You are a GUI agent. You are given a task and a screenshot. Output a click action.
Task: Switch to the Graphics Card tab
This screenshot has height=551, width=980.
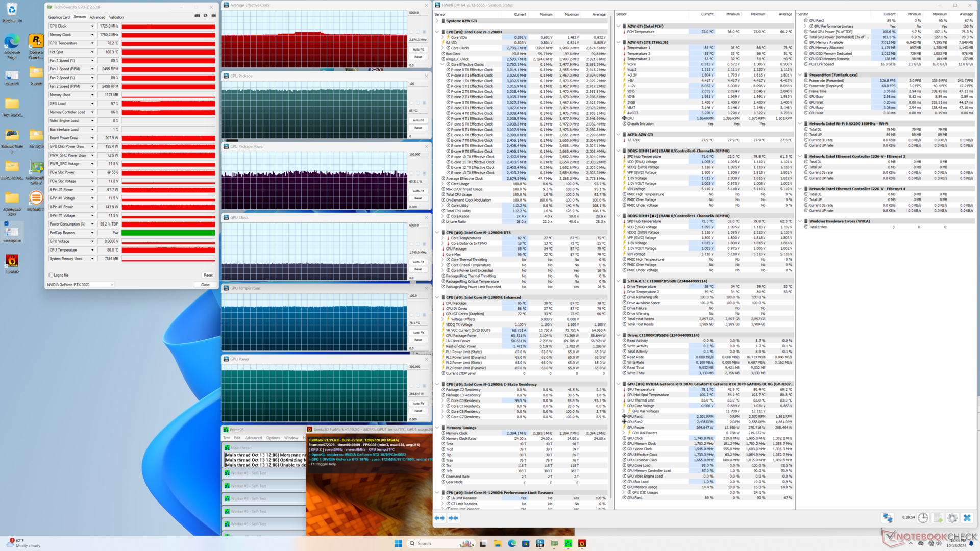point(59,17)
